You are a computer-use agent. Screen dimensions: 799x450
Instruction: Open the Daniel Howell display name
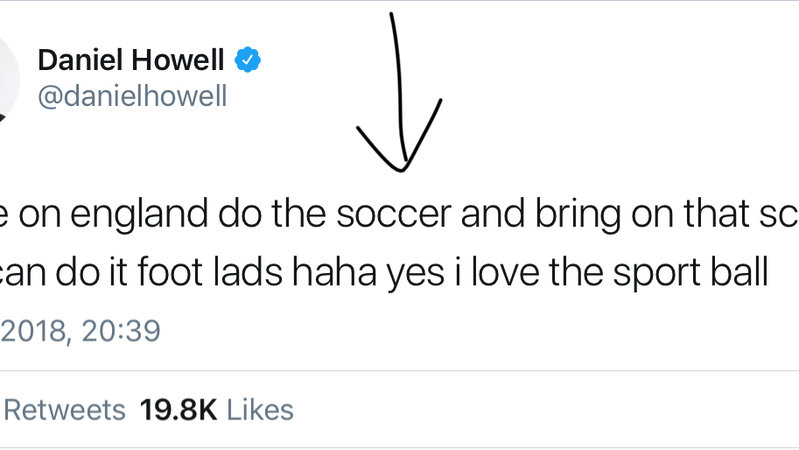click(131, 60)
